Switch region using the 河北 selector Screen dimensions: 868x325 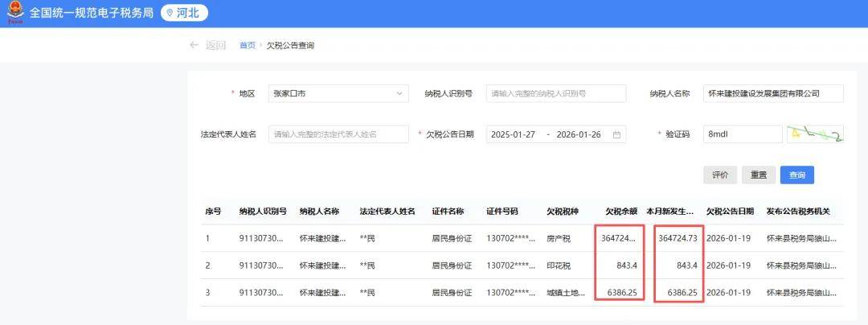184,14
